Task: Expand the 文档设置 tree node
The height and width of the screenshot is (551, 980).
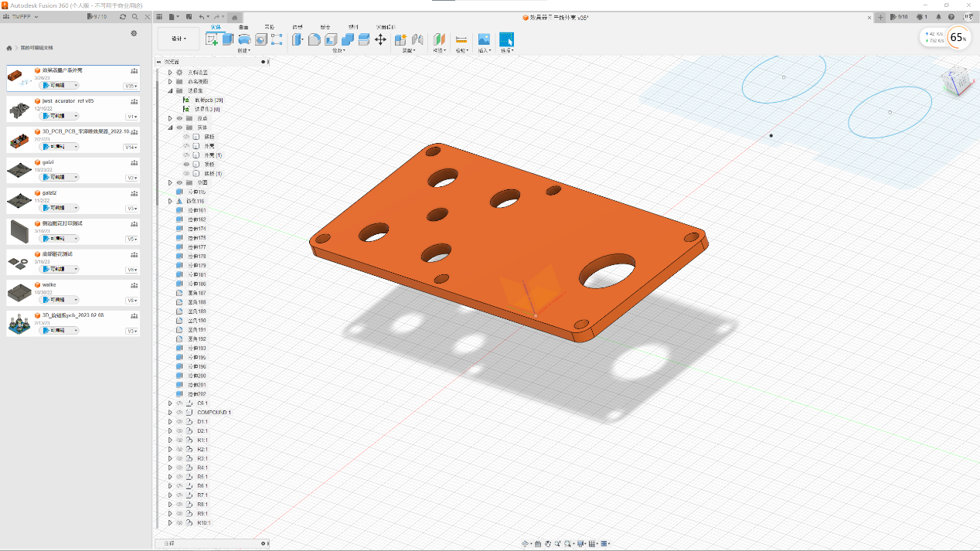Action: [170, 72]
